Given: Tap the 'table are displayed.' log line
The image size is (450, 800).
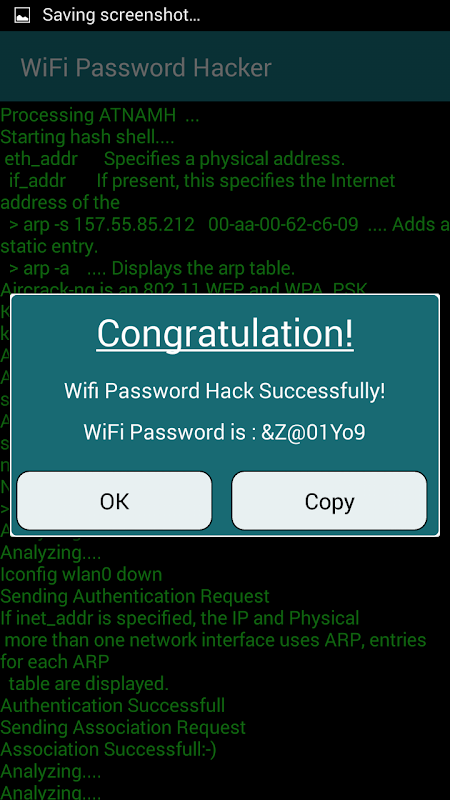Looking at the screenshot, I should coord(89,684).
